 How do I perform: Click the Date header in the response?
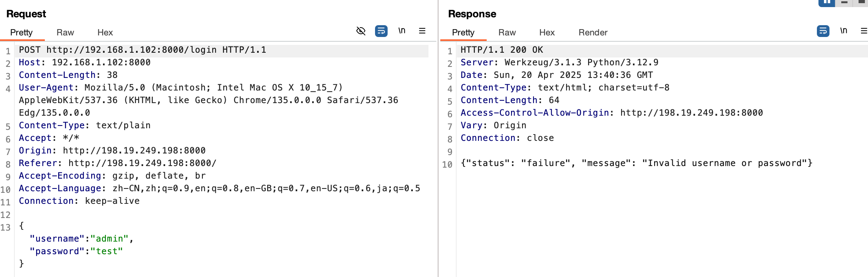point(557,75)
